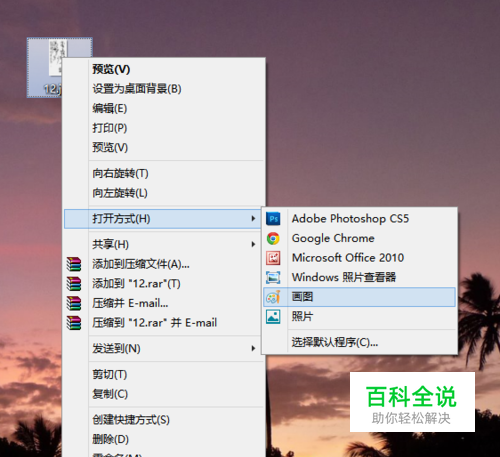This screenshot has height=457, width=500.
Task: Open with Microsoft Office 2010
Action: 359,258
